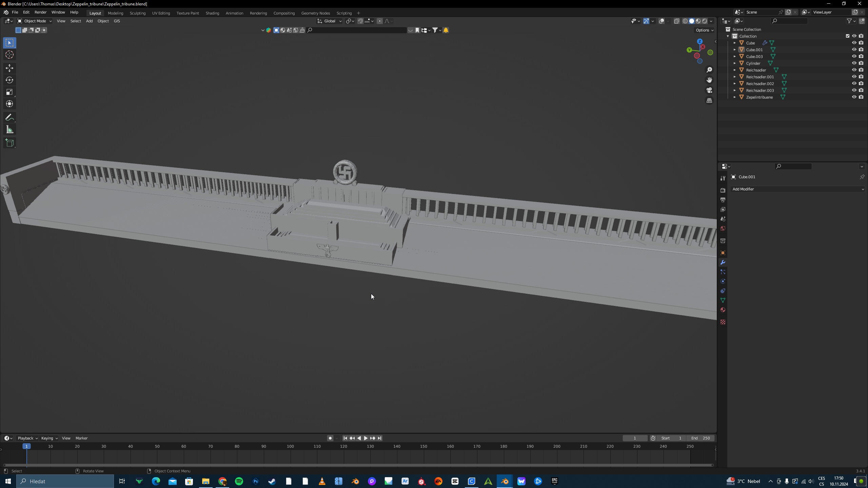Open the Physics properties tab
The width and height of the screenshot is (868, 488).
tap(723, 281)
